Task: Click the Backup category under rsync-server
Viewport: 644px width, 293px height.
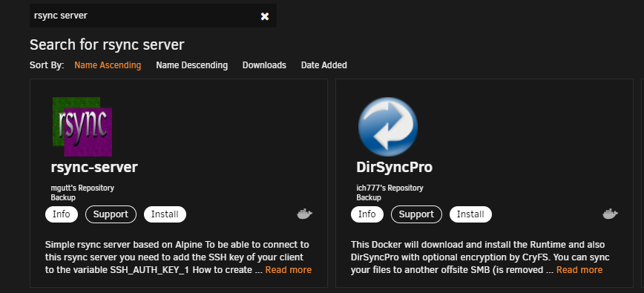Action: pos(63,197)
